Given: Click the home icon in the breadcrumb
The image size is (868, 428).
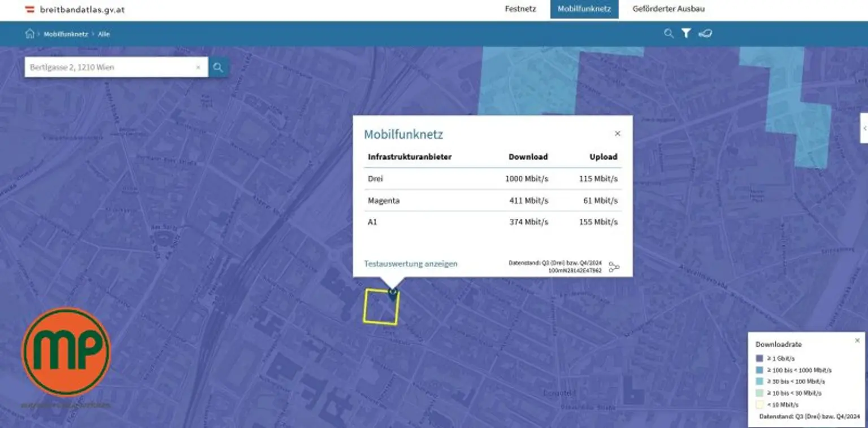Looking at the screenshot, I should (x=30, y=33).
